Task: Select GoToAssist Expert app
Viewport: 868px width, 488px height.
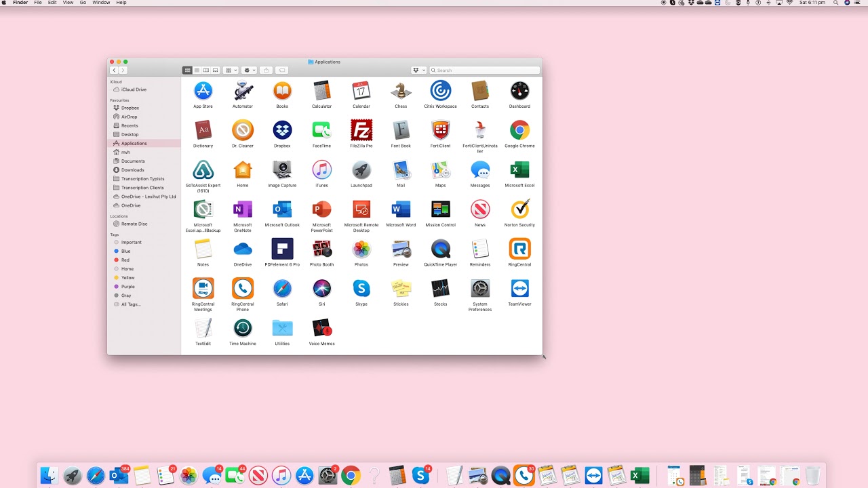Action: 203,169
